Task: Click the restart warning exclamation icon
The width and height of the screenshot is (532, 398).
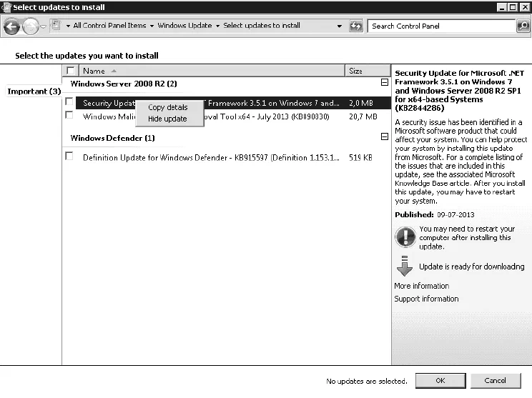Action: pos(405,237)
